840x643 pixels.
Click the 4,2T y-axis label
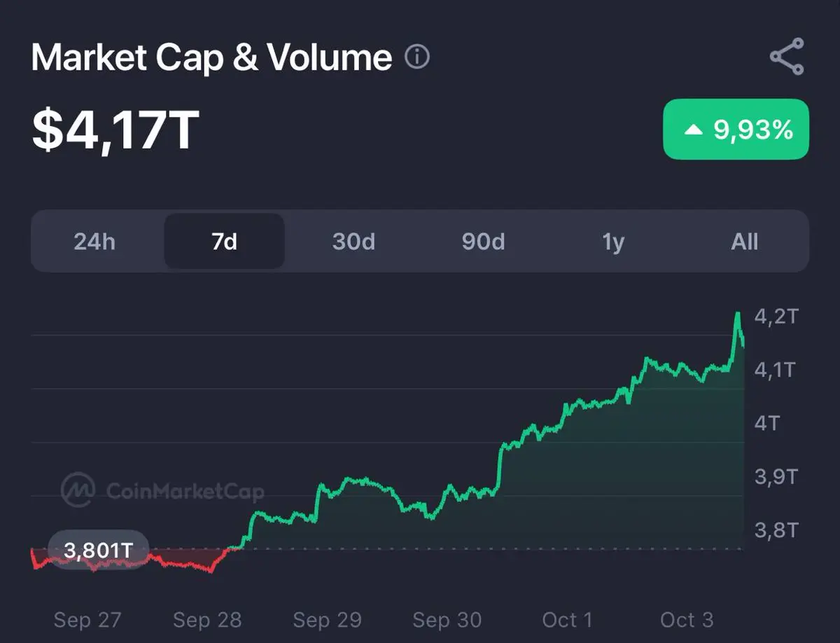click(776, 317)
